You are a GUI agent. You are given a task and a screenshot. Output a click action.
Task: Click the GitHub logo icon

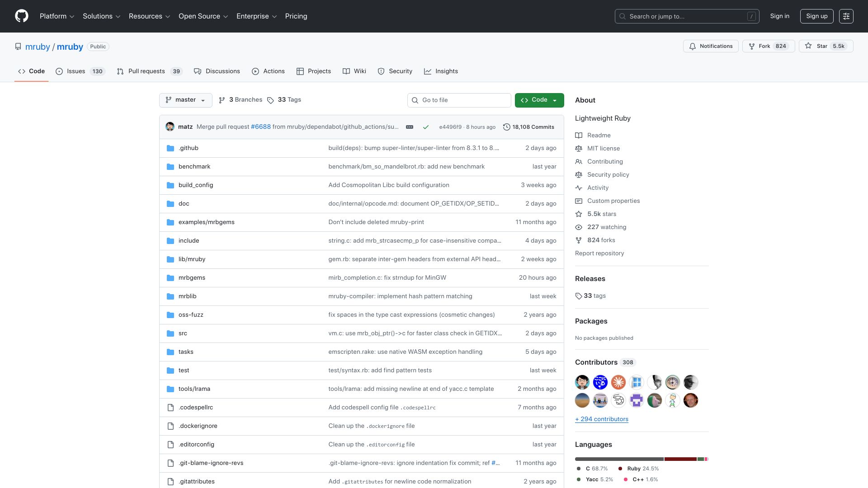[x=21, y=16]
